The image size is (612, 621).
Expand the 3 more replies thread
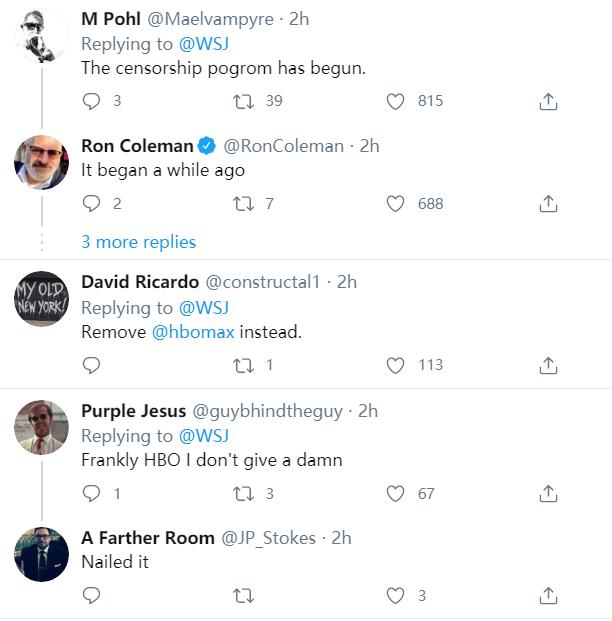138,242
